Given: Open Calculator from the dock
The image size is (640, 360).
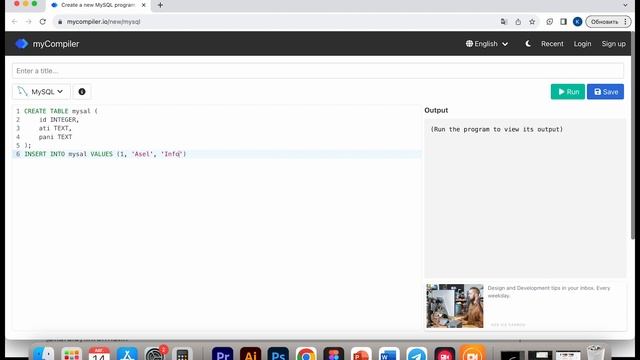Looking at the screenshot, I should (182, 353).
